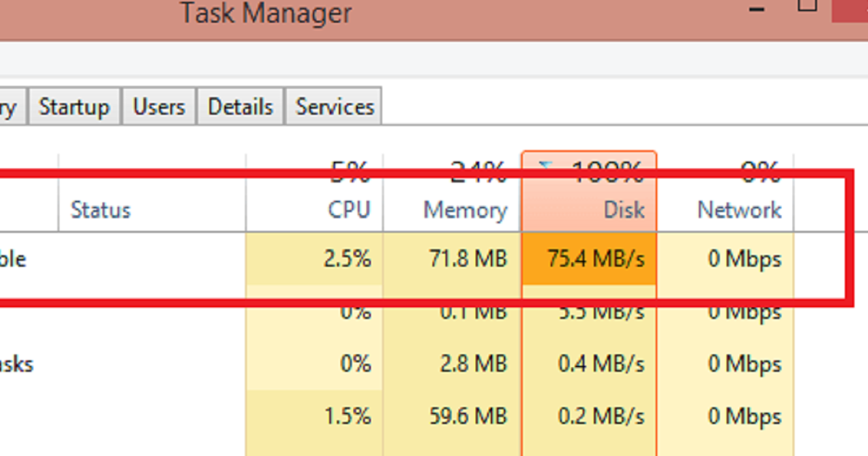Click the 2.5% CPU value
Screen dimensions: 868x456
tap(347, 259)
